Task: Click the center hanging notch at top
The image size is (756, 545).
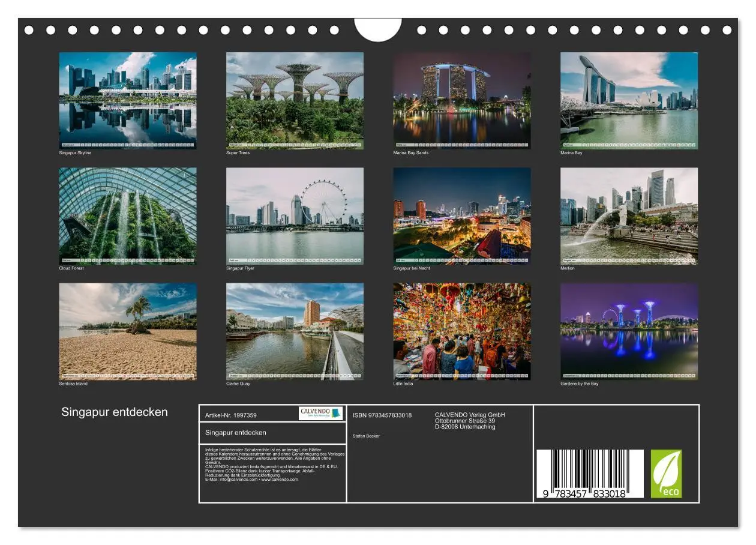Action: click(378, 29)
